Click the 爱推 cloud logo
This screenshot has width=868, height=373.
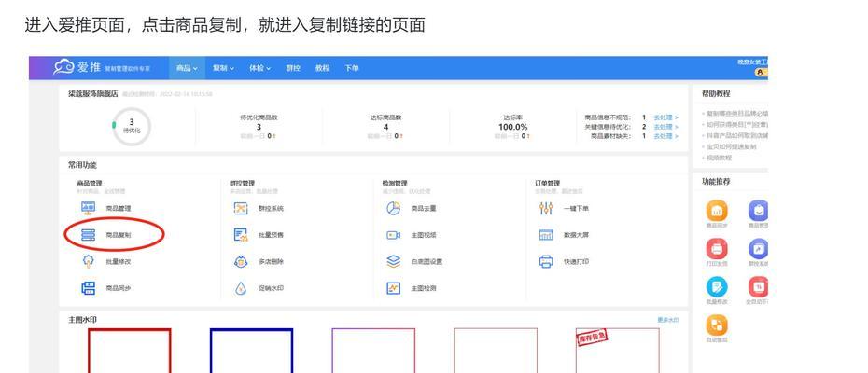coord(63,67)
